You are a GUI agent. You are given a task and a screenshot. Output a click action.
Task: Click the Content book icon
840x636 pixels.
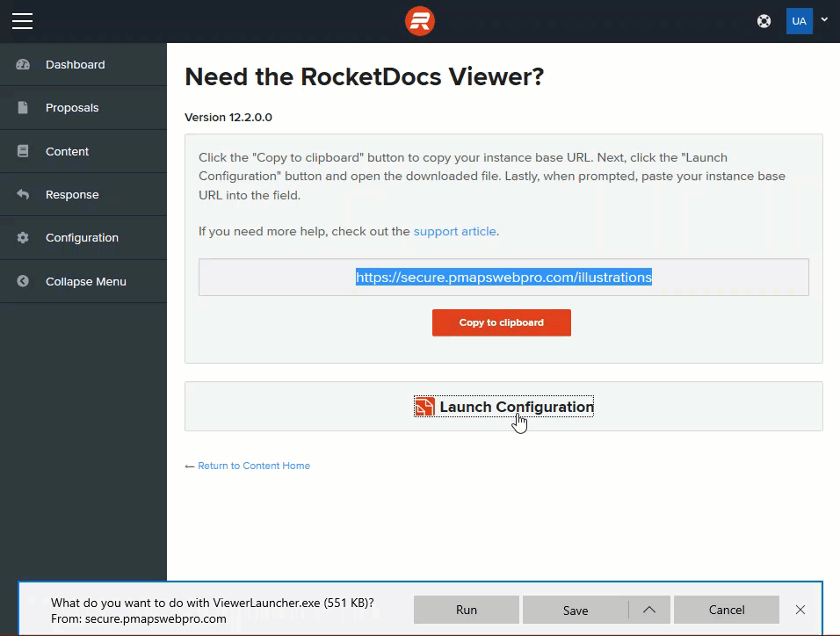[23, 151]
